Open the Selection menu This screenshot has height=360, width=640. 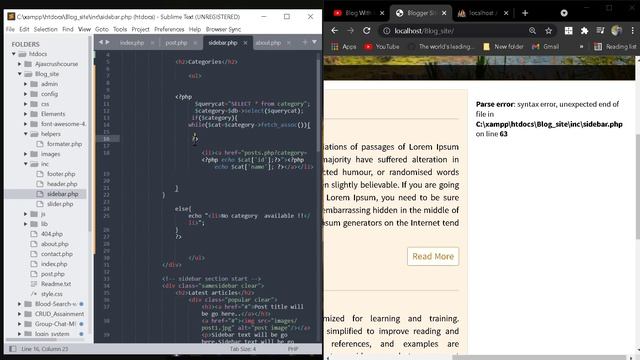[x=45, y=29]
